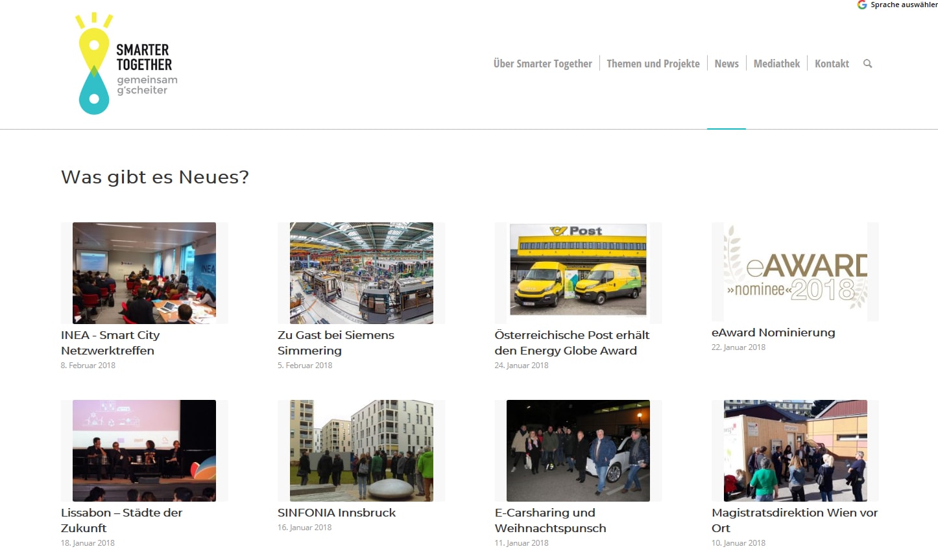938x560 pixels.
Task: Click the date 22. Januar 2018
Action: click(x=738, y=347)
